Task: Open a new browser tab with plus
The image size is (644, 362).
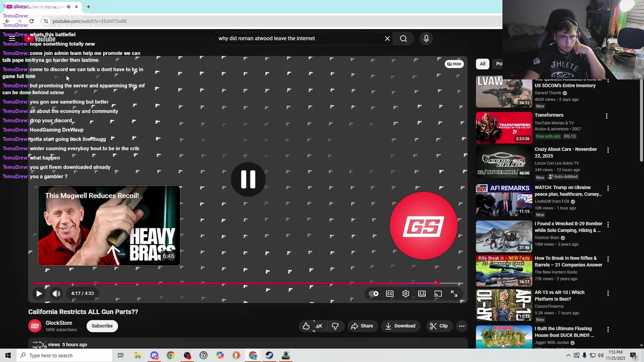Action: pyautogui.click(x=89, y=7)
